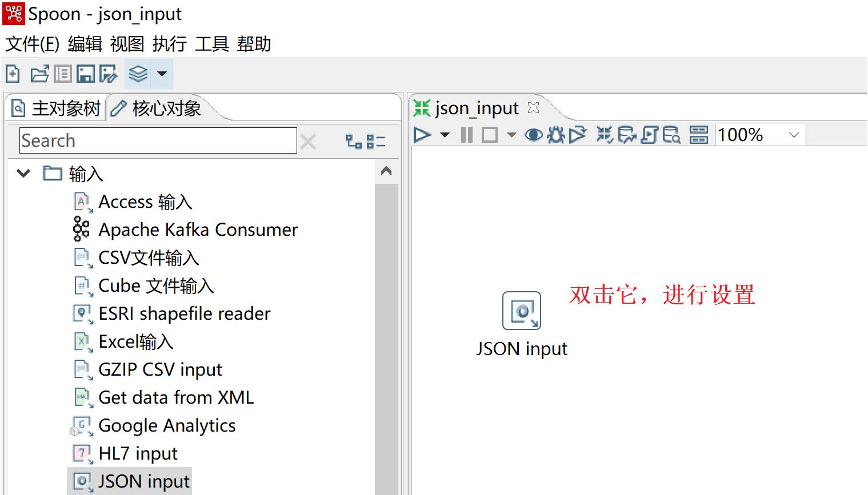Viewport: 868px width, 495px height.
Task: Open the stop options dropdown arrow
Action: (x=511, y=135)
